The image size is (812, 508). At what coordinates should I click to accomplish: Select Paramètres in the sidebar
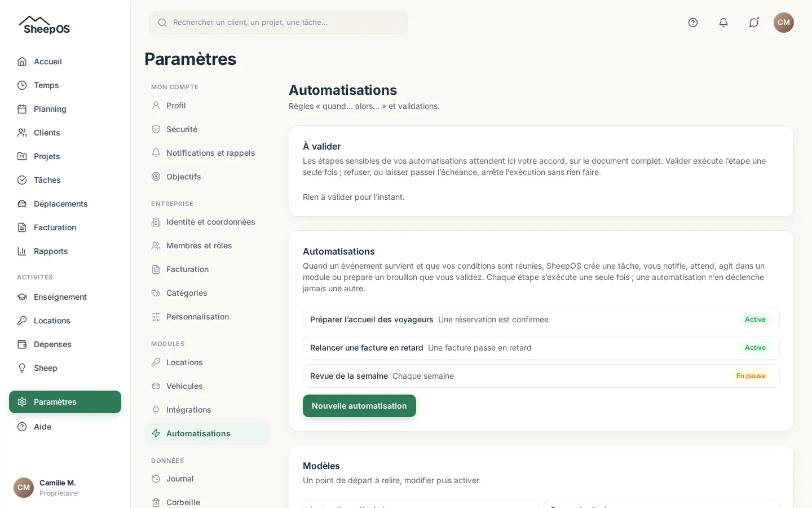(x=65, y=402)
